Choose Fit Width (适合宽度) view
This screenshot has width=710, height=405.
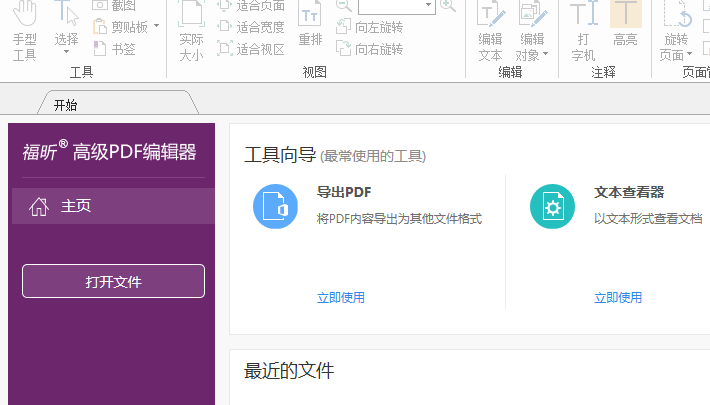[251, 27]
